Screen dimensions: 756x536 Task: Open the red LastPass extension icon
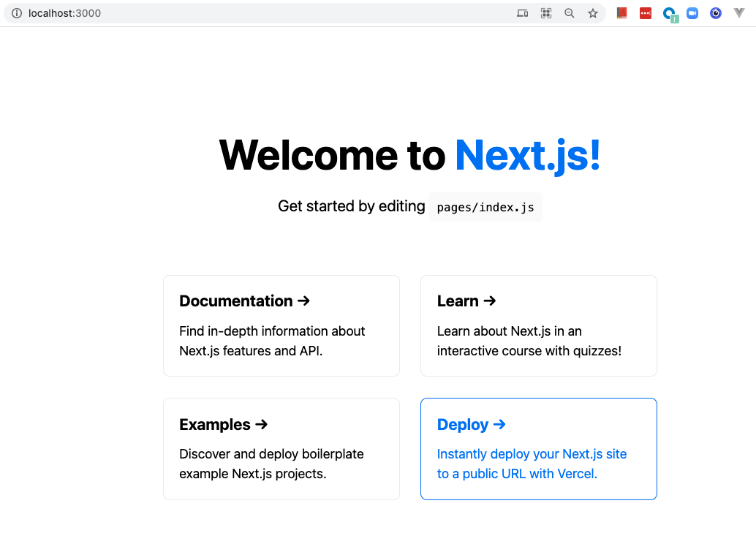coord(646,13)
